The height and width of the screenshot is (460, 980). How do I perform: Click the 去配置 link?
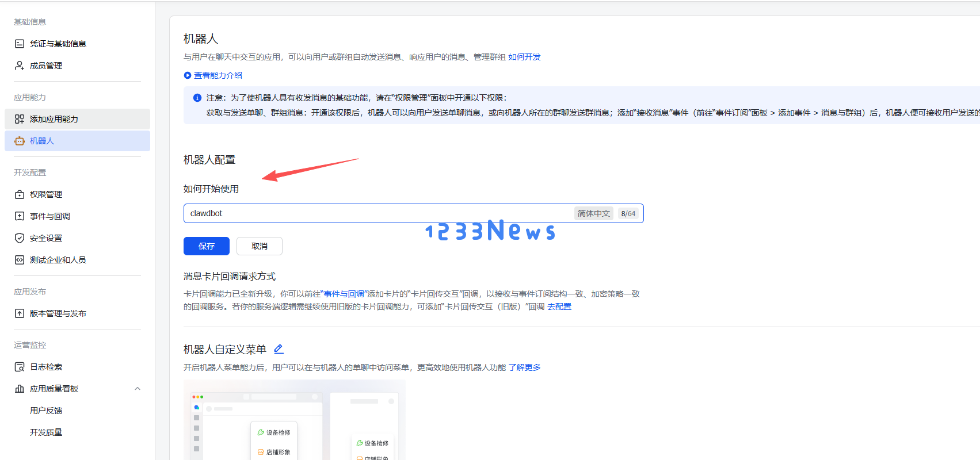click(559, 306)
